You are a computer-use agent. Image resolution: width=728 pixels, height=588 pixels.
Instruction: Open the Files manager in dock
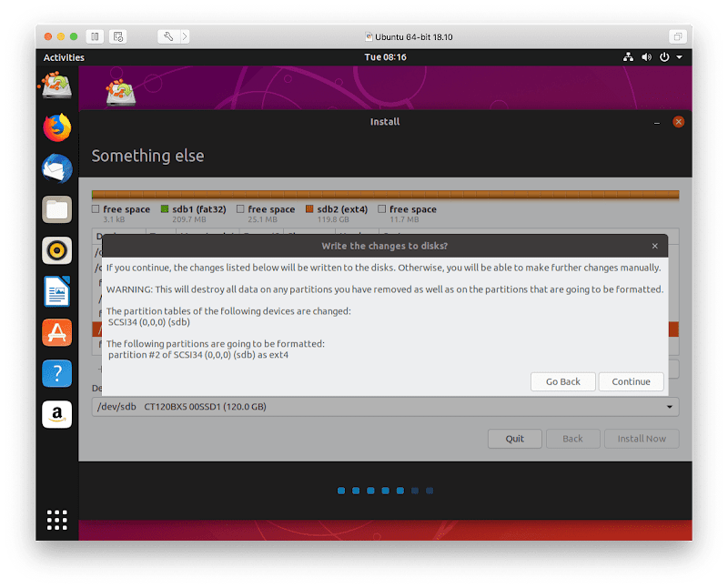click(57, 209)
